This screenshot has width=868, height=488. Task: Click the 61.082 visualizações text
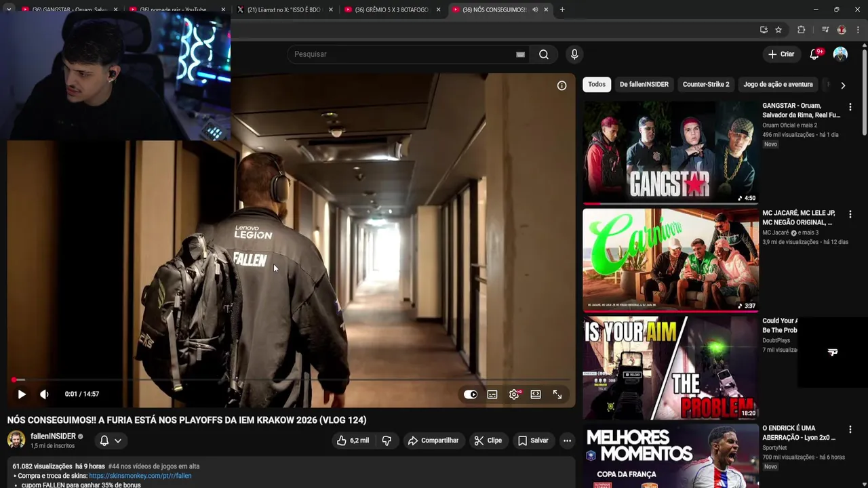point(42,466)
